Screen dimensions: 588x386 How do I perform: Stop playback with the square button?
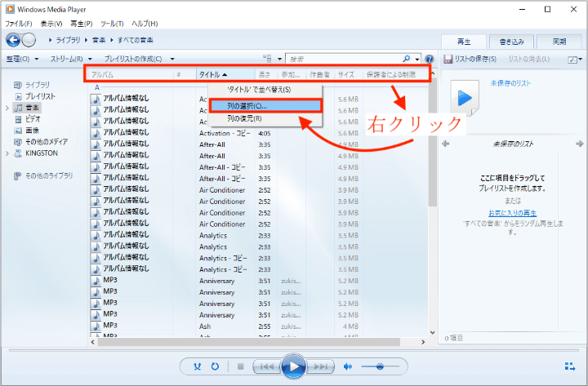pos(241,366)
